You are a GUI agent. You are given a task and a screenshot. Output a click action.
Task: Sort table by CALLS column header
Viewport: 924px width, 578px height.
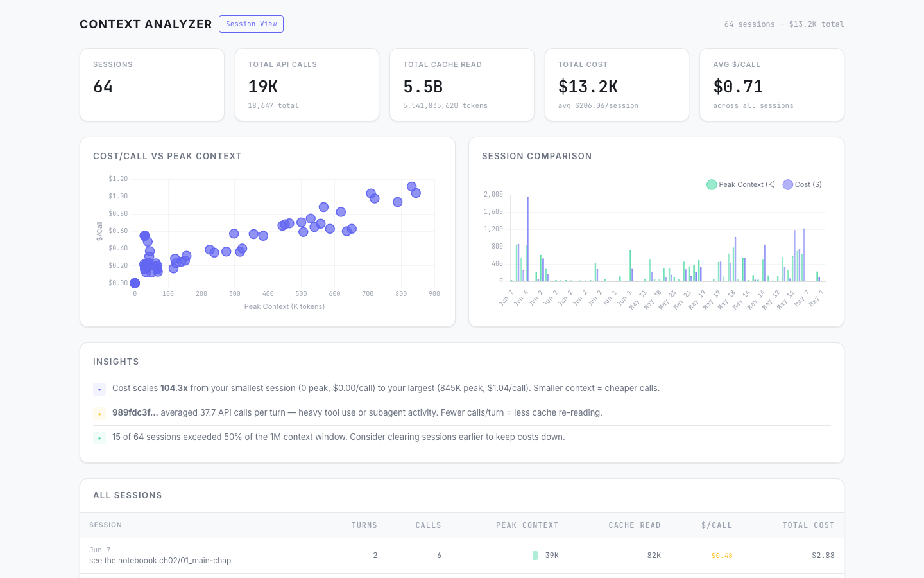[x=428, y=525]
